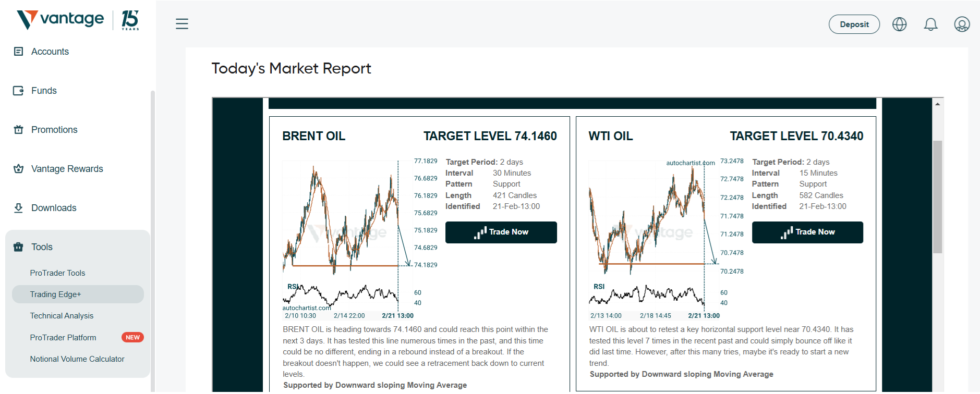
Task: Click WTI OIL 'Supported by Downward sloping' text
Action: pos(681,374)
